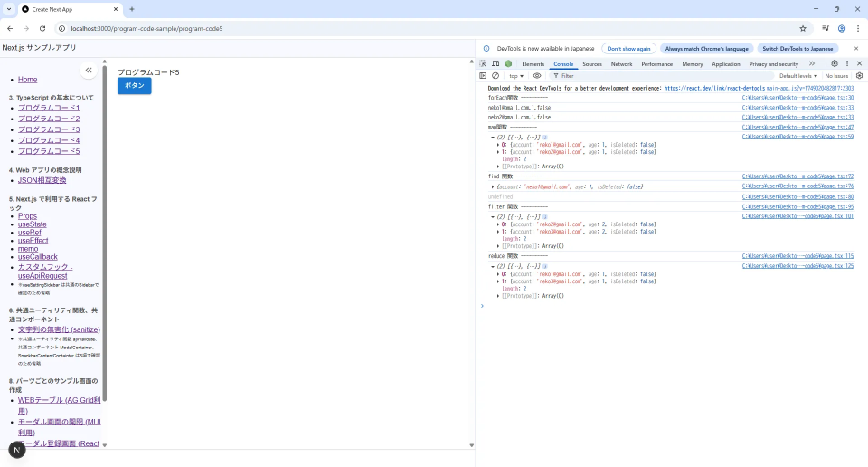Click the info icon in the language infobar

pos(486,49)
